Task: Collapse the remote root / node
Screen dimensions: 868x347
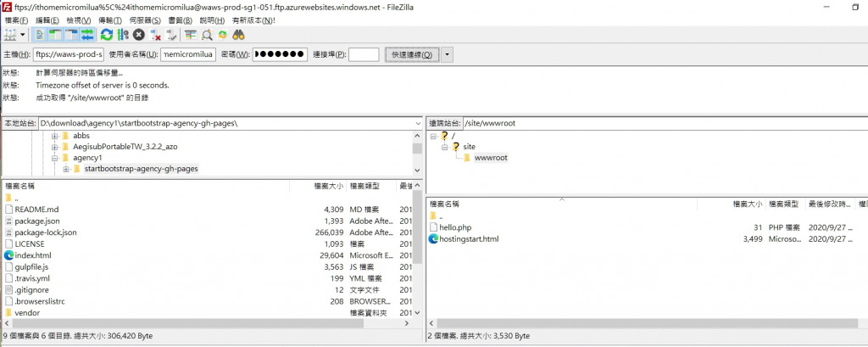Action: coord(433,136)
